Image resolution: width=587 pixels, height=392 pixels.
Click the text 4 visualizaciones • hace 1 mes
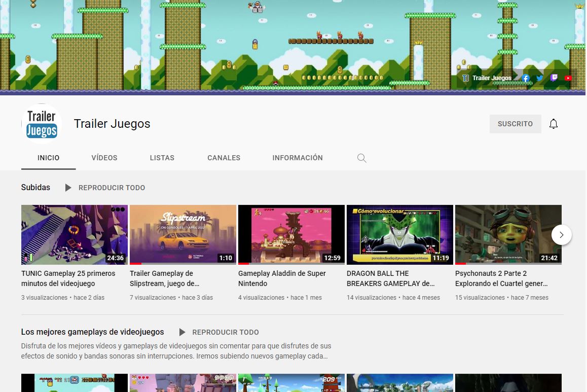click(x=280, y=298)
